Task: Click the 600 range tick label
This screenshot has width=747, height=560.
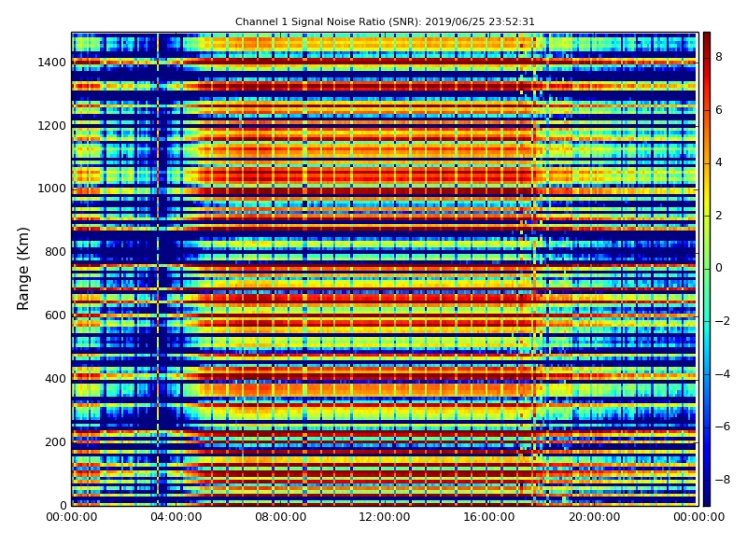Action: coord(56,315)
